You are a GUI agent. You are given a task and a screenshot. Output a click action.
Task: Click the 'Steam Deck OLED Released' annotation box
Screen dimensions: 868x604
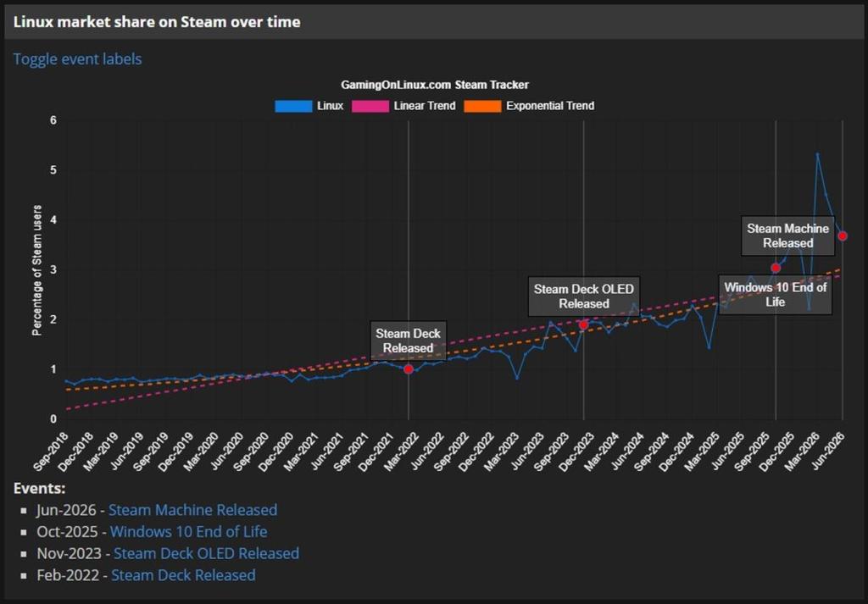coord(583,296)
